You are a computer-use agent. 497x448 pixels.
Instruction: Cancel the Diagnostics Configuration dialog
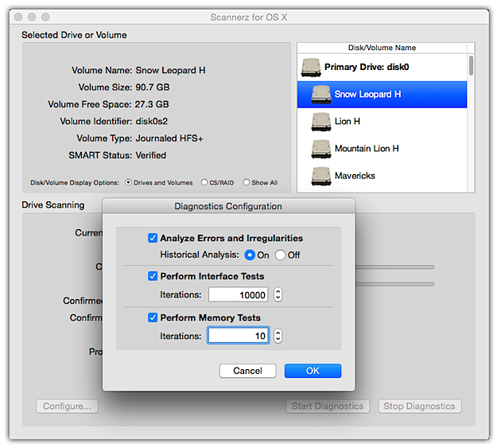(247, 371)
